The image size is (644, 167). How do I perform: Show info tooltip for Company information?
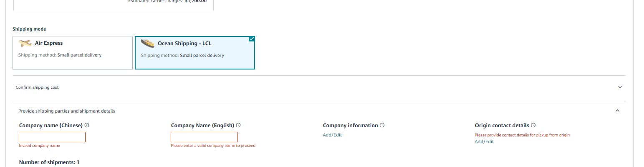pyautogui.click(x=382, y=125)
